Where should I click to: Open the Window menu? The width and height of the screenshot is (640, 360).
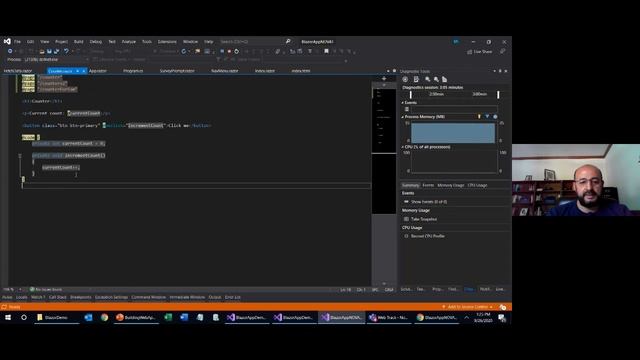point(190,42)
